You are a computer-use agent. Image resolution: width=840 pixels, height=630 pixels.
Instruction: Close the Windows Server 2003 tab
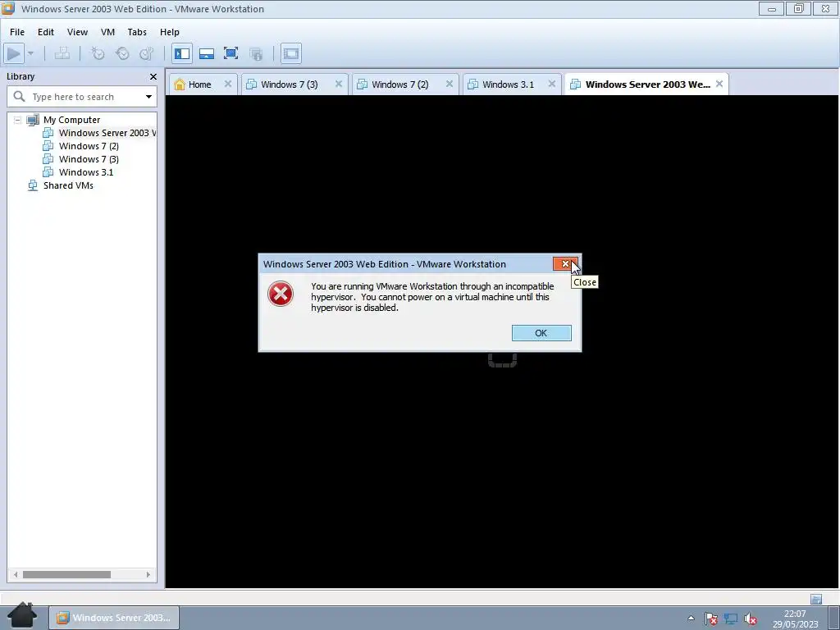click(x=719, y=84)
